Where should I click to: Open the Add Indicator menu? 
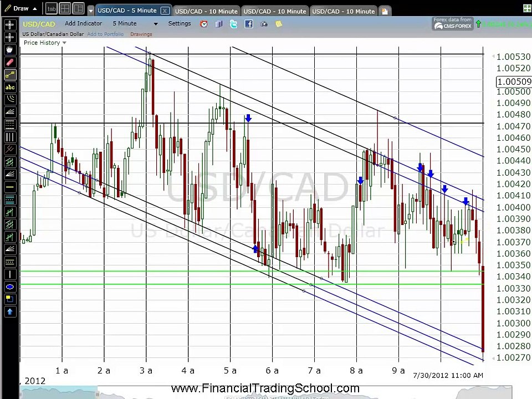[84, 23]
